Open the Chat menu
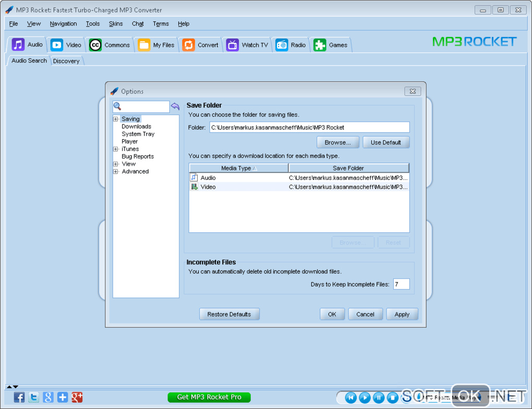The image size is (532, 409). tap(138, 24)
